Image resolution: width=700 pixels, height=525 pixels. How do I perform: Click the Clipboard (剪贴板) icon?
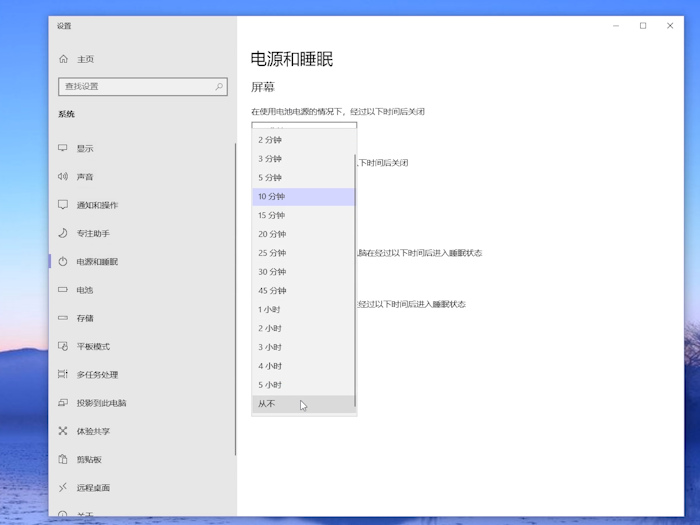point(63,459)
